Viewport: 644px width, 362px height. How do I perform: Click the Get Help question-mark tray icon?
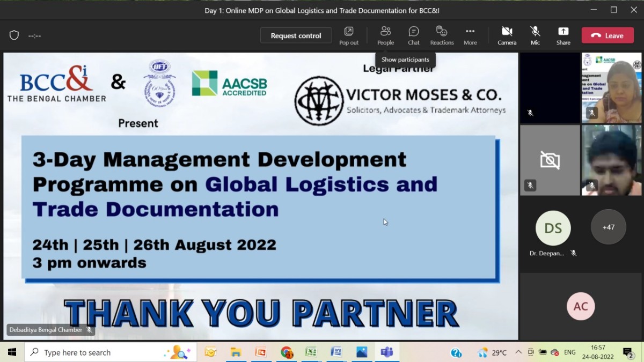click(x=456, y=352)
